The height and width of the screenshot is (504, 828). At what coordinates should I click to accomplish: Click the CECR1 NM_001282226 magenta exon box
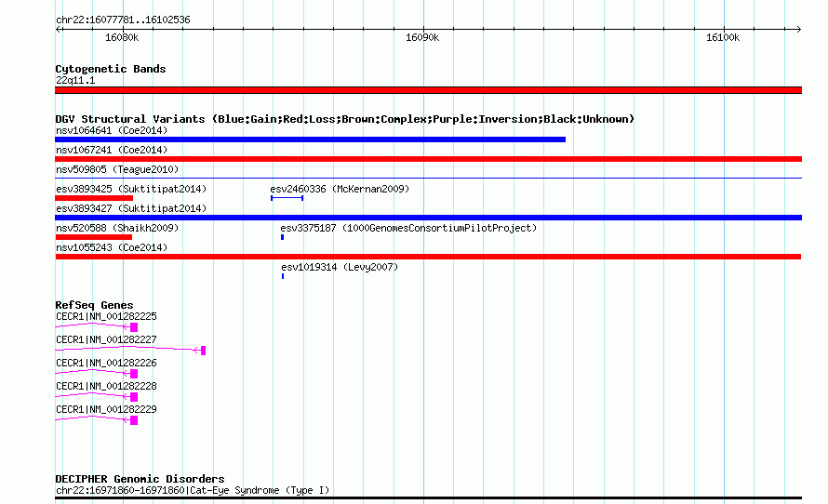[134, 374]
